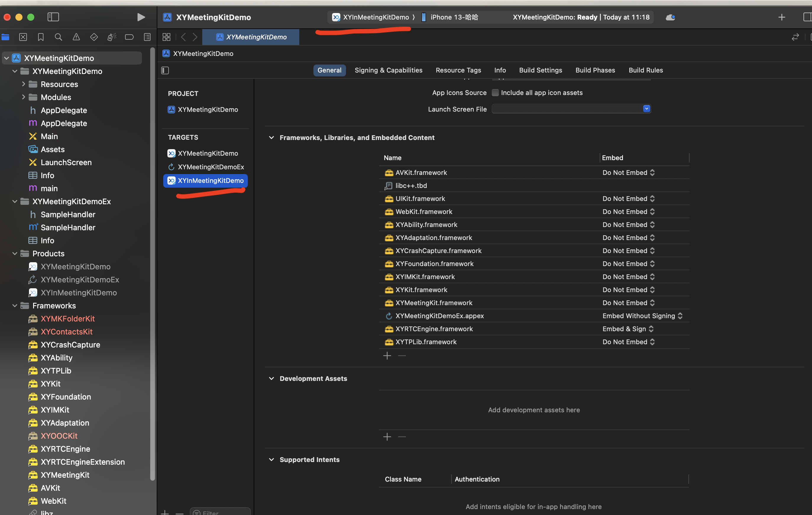812x515 pixels.
Task: Open the Report navigator
Action: (147, 37)
